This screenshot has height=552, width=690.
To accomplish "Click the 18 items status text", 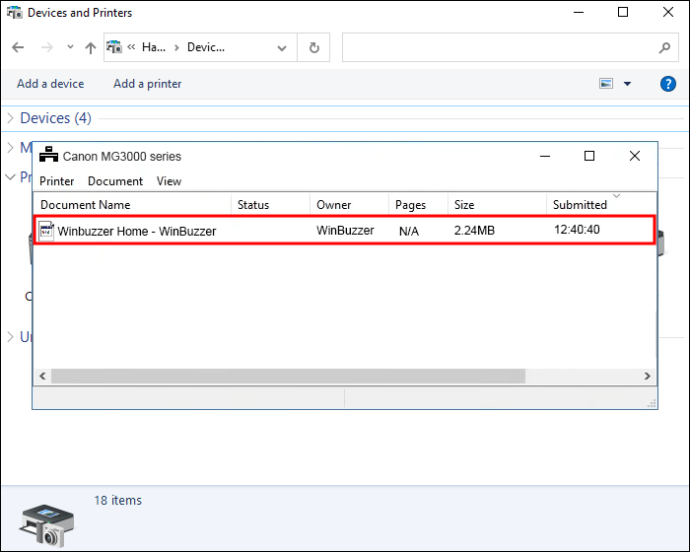I will (x=118, y=500).
